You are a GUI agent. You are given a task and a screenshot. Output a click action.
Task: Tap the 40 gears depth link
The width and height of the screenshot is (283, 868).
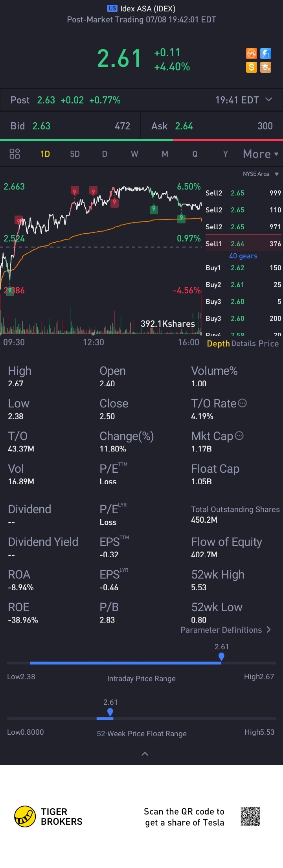(243, 256)
